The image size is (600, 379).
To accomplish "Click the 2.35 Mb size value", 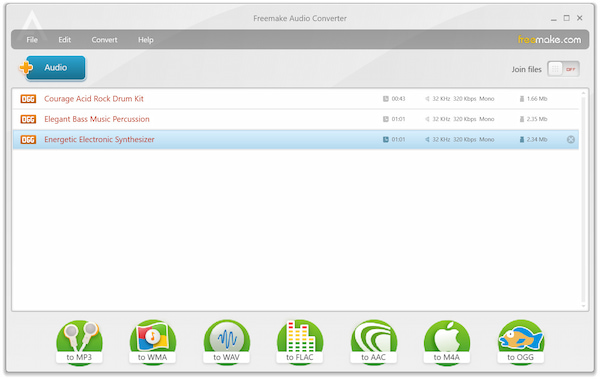I will (537, 119).
